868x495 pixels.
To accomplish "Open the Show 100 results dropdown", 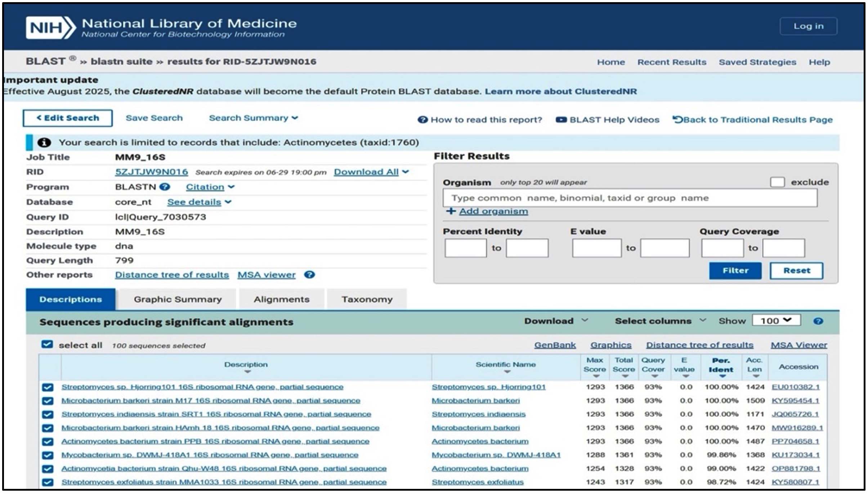I will tap(776, 321).
